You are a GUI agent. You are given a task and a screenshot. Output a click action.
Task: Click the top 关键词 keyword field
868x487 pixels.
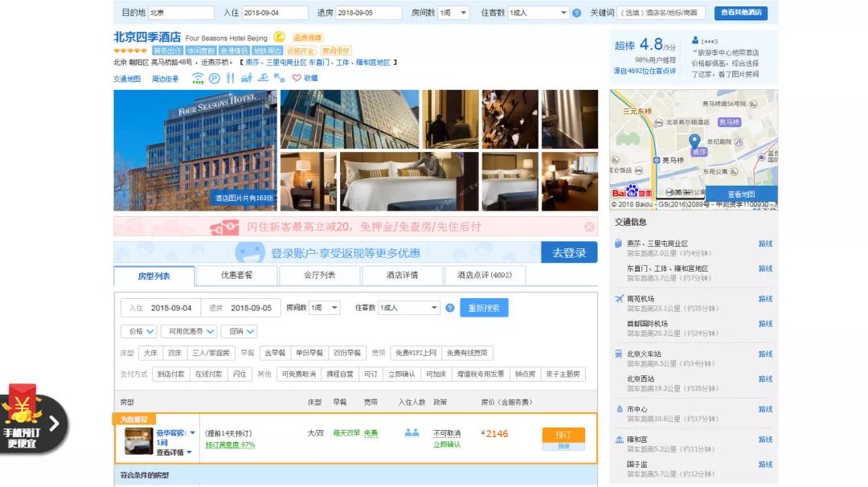click(x=661, y=13)
